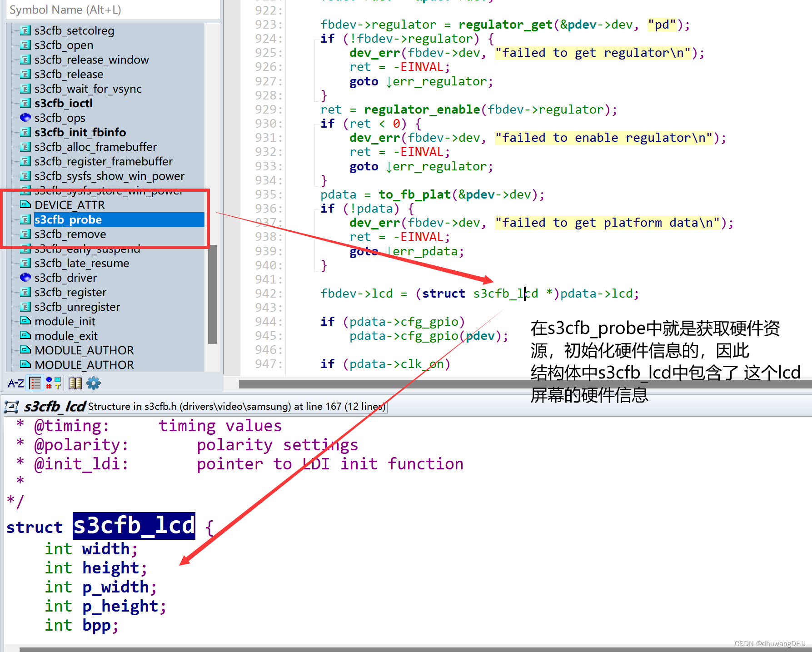Select s3cfb_register symbol

click(x=70, y=293)
